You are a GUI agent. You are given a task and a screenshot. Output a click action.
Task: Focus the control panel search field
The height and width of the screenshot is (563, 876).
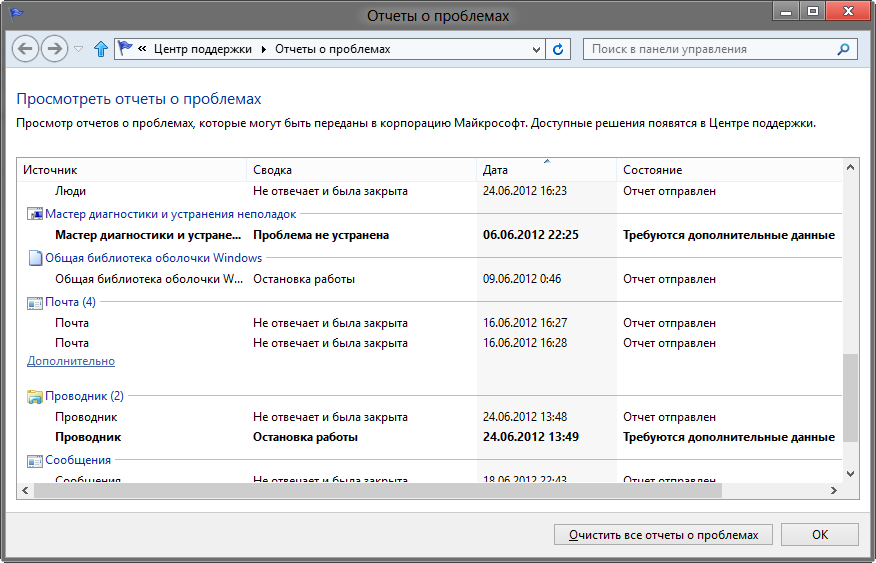click(x=720, y=49)
